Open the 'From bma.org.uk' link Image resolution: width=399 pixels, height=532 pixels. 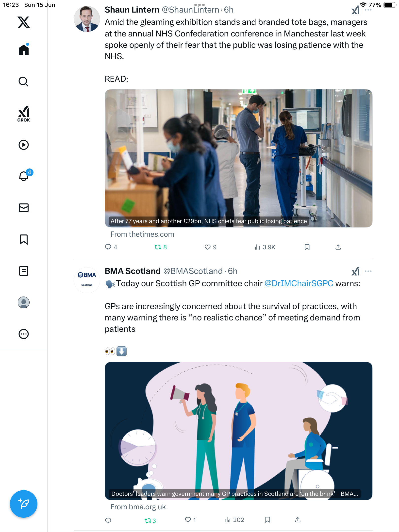(138, 507)
